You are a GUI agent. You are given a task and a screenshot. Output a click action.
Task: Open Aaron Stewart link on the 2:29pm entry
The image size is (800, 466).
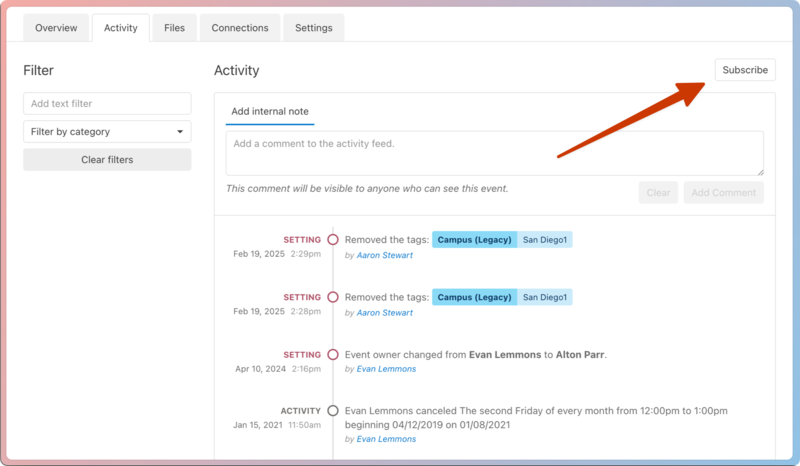385,256
